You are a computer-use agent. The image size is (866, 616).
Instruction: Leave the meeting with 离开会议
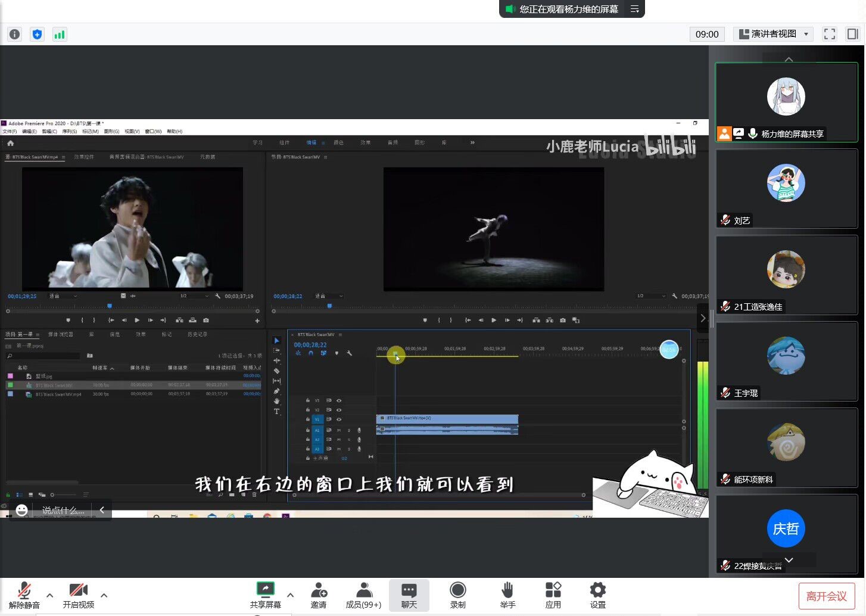pyautogui.click(x=826, y=596)
